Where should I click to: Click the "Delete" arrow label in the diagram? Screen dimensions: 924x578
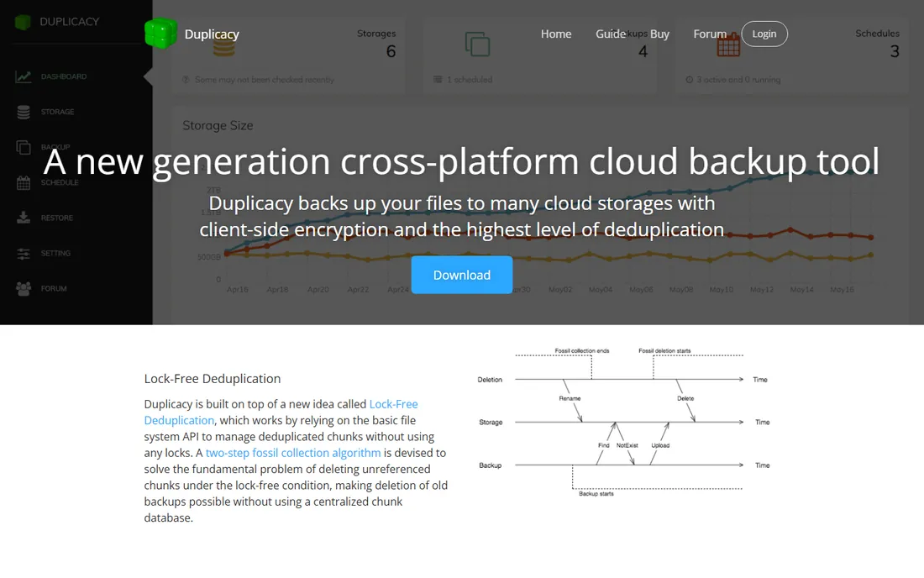(685, 398)
